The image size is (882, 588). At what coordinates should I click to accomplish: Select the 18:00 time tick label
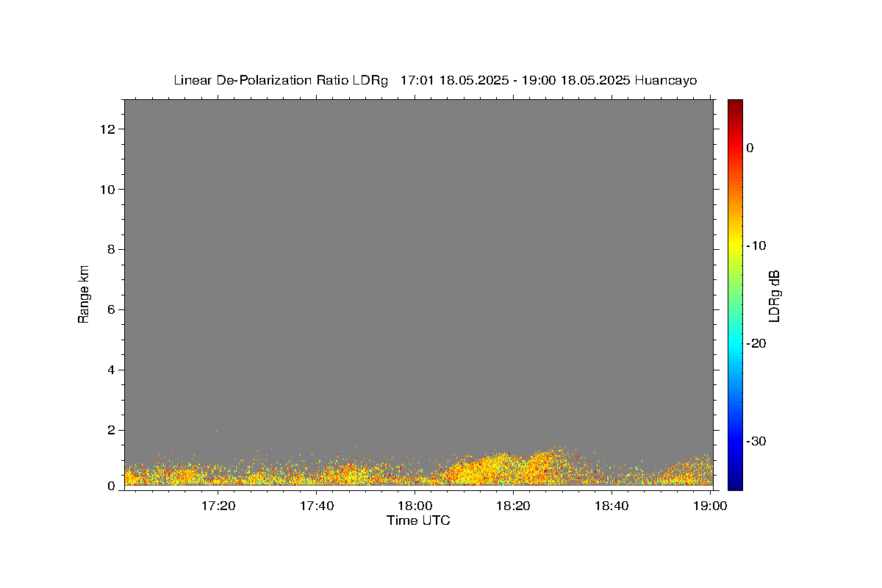coord(415,506)
